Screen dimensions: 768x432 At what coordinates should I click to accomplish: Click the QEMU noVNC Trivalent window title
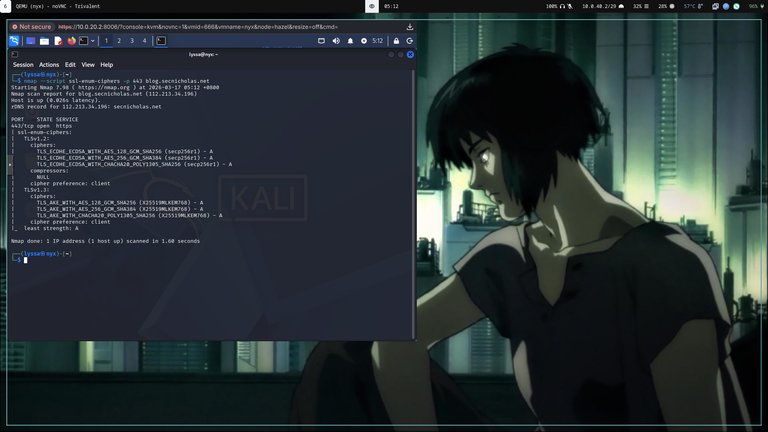point(58,6)
